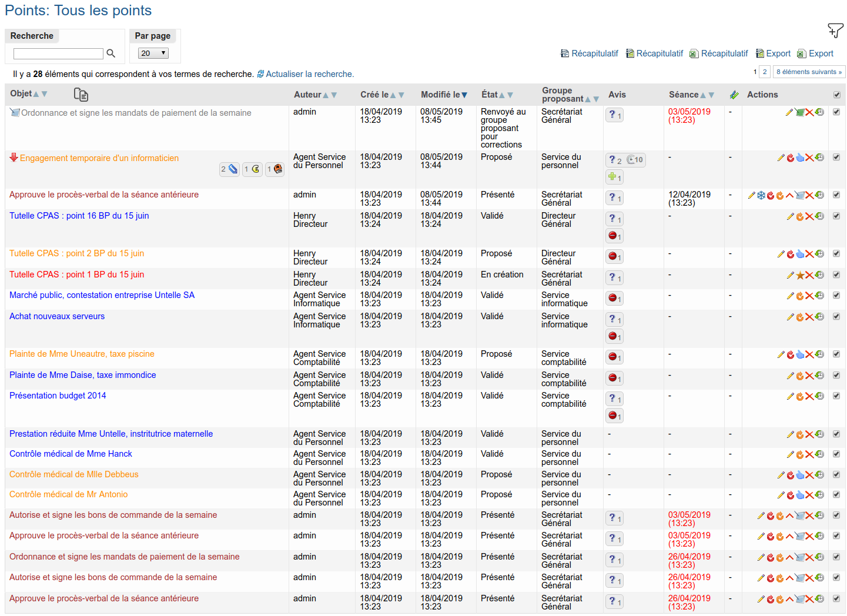Toggle checkbox for Contrôle médical de Mme Hanck
Screen dimensions: 847x616
pyautogui.click(x=836, y=454)
